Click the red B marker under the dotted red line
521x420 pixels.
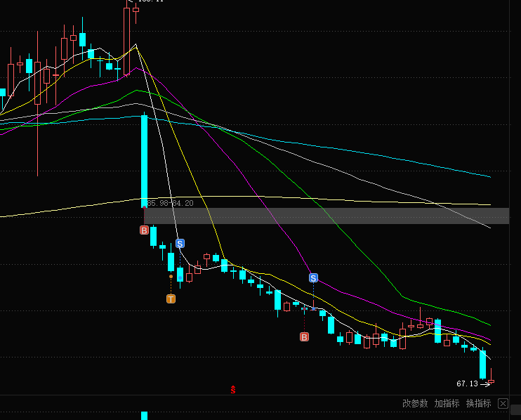[x=304, y=337]
